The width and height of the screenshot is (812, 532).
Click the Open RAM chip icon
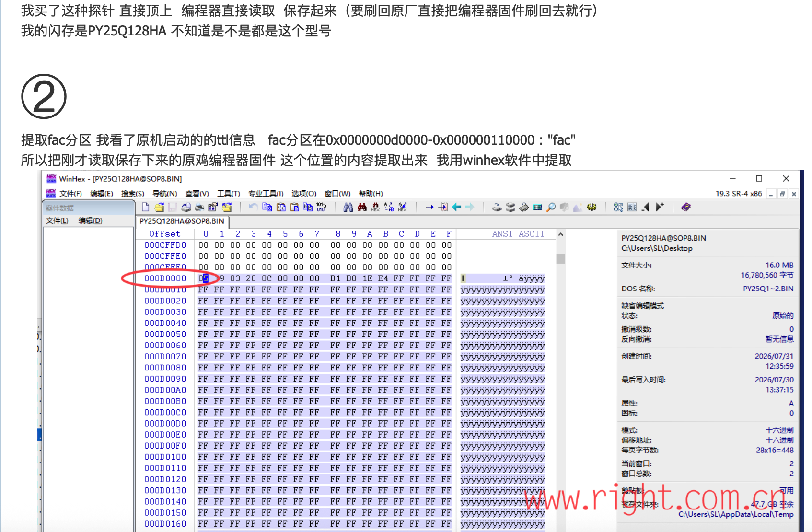524,207
